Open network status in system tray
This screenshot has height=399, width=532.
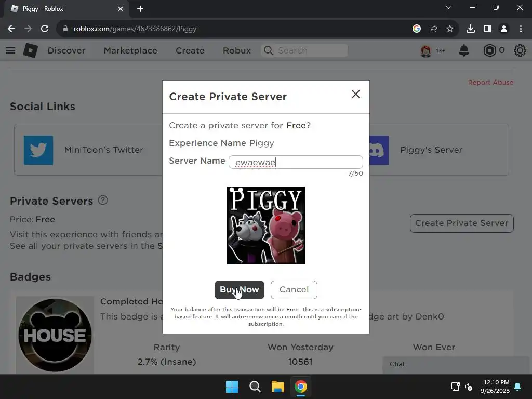455,387
